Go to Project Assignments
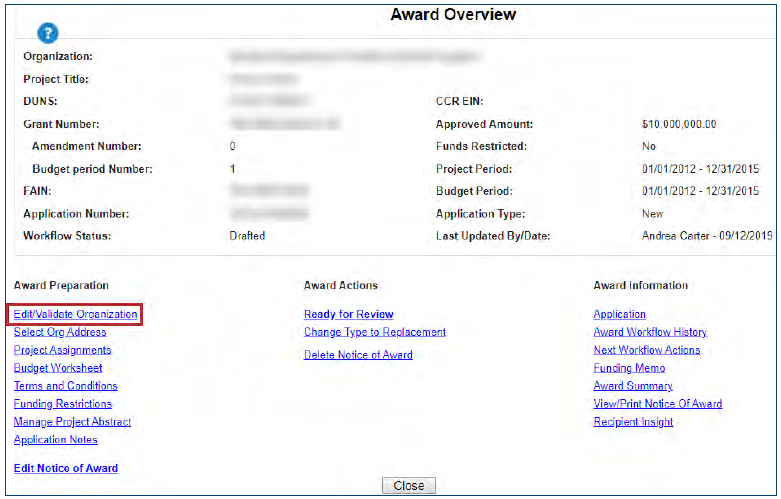781x499 pixels. (x=62, y=350)
